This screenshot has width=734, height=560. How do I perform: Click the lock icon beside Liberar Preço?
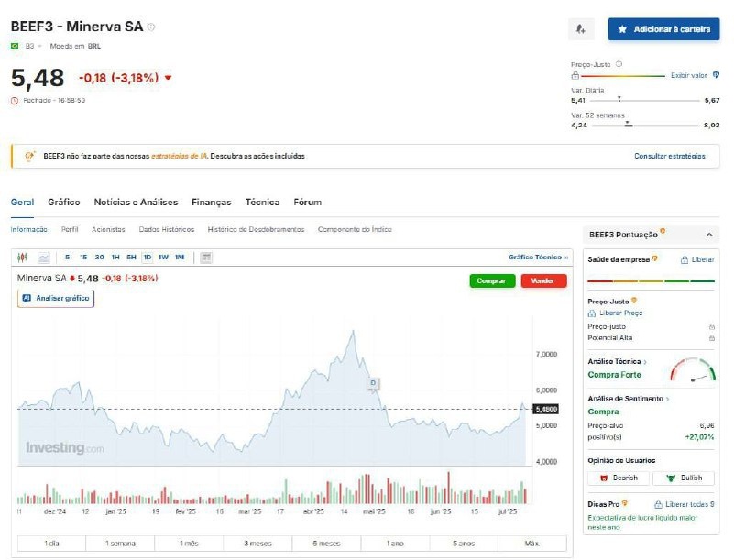(x=592, y=313)
